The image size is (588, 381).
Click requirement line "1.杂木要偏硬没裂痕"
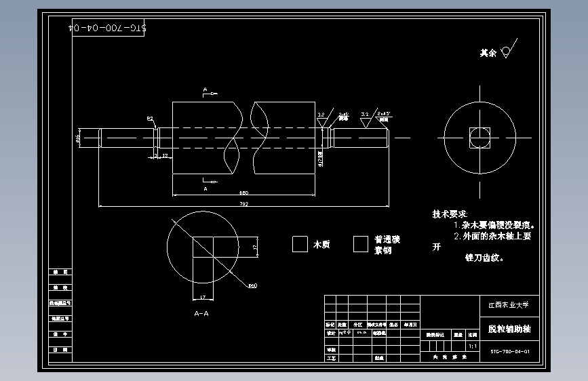pyautogui.click(x=494, y=225)
